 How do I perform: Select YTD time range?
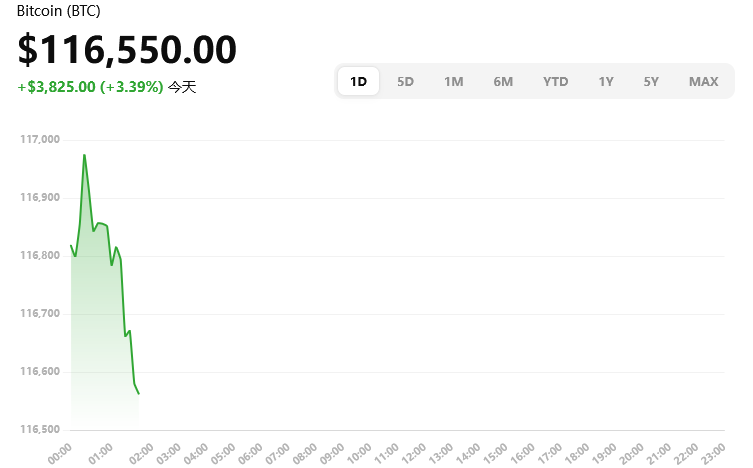pos(555,81)
